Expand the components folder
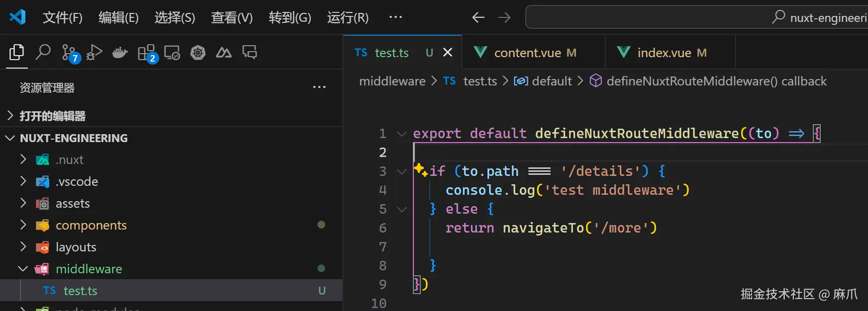This screenshot has height=311, width=868. point(23,225)
